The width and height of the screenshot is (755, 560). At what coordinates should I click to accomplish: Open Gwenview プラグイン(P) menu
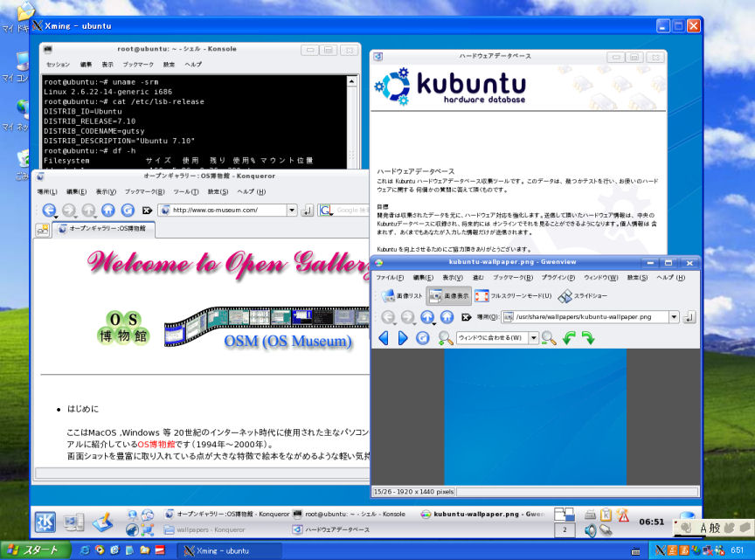pos(558,278)
